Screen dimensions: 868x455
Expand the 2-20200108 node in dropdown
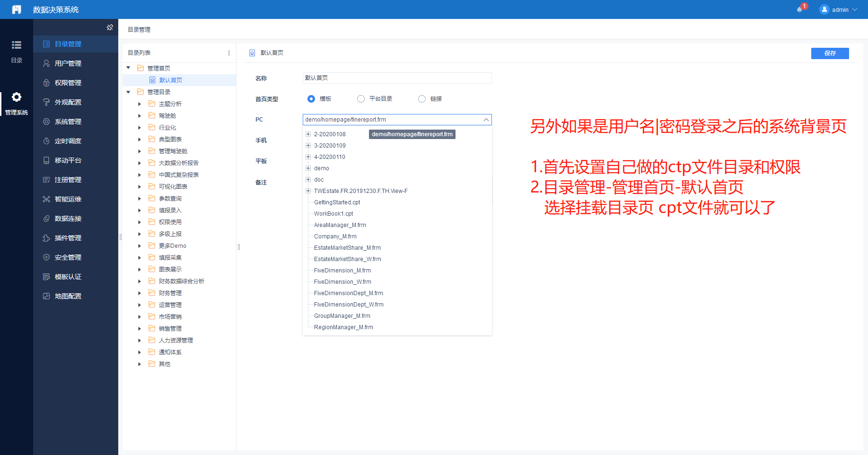tap(308, 134)
